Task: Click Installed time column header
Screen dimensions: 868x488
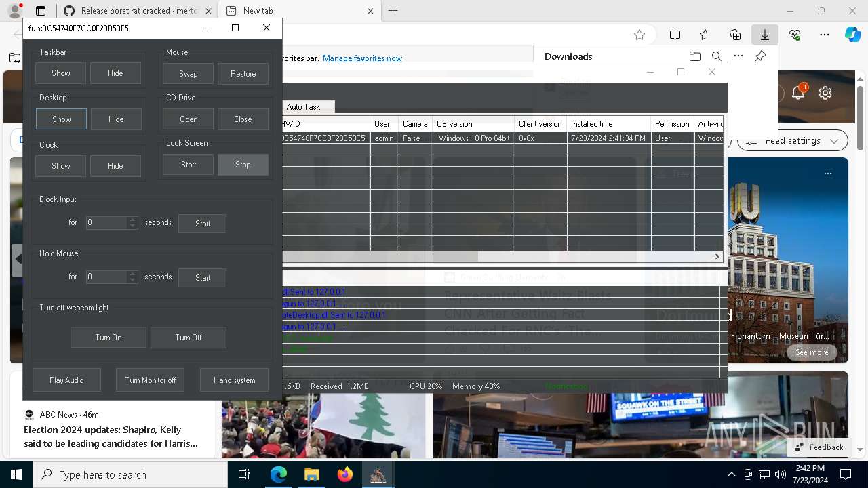Action: (609, 124)
